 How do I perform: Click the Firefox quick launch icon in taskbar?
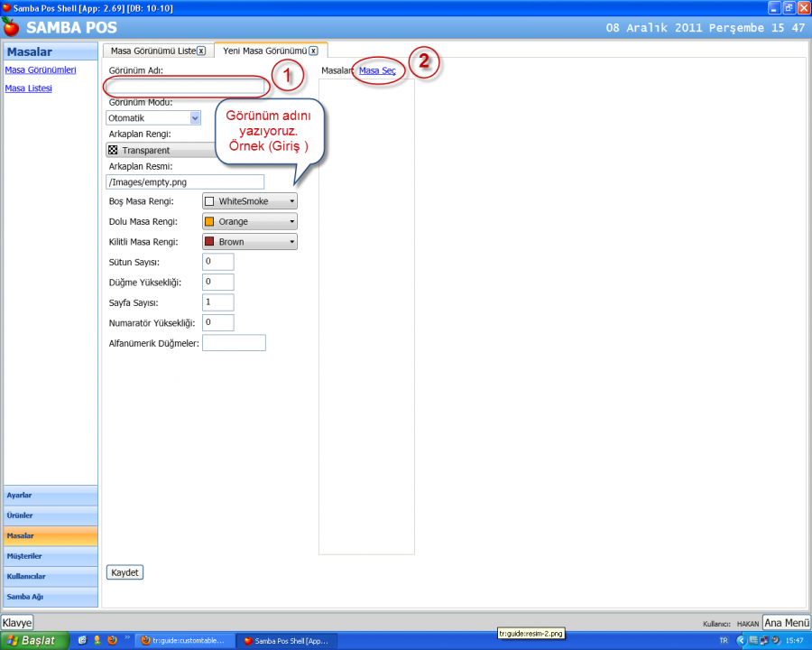[x=112, y=640]
